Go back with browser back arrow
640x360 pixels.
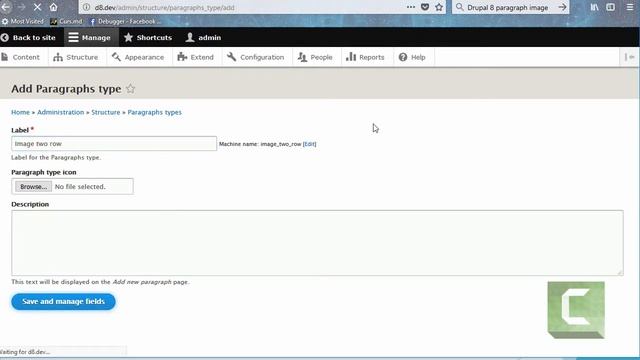[6, 7]
